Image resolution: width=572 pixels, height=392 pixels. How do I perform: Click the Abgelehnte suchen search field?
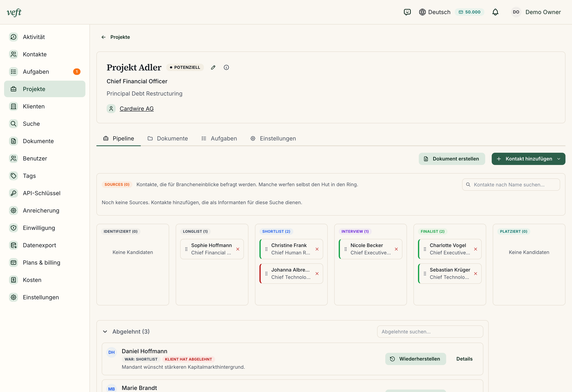pos(430,332)
